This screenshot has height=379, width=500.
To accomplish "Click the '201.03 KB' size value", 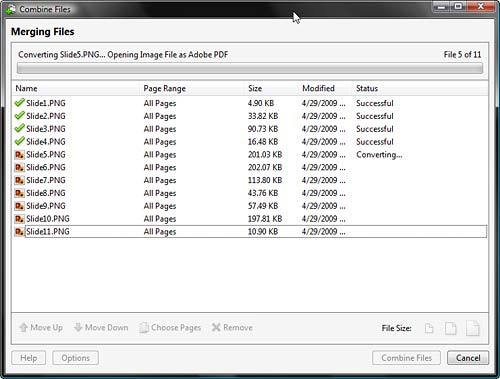I will tap(265, 155).
